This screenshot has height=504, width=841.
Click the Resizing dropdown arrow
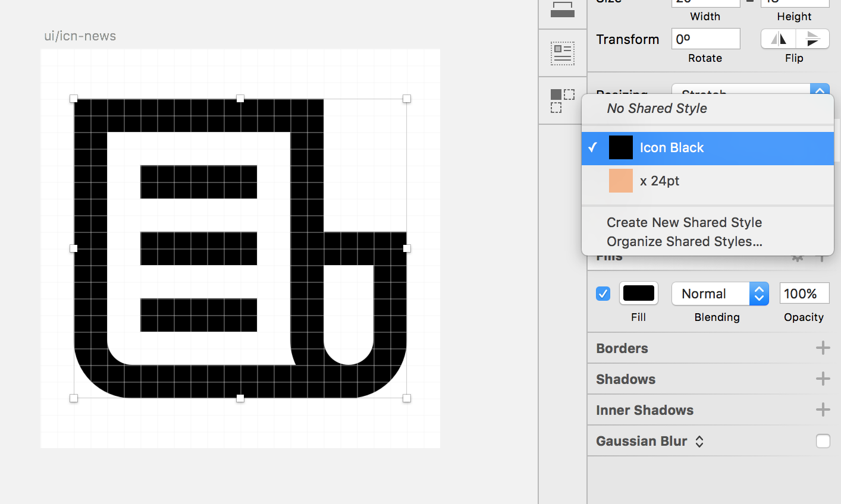pyautogui.click(x=820, y=90)
